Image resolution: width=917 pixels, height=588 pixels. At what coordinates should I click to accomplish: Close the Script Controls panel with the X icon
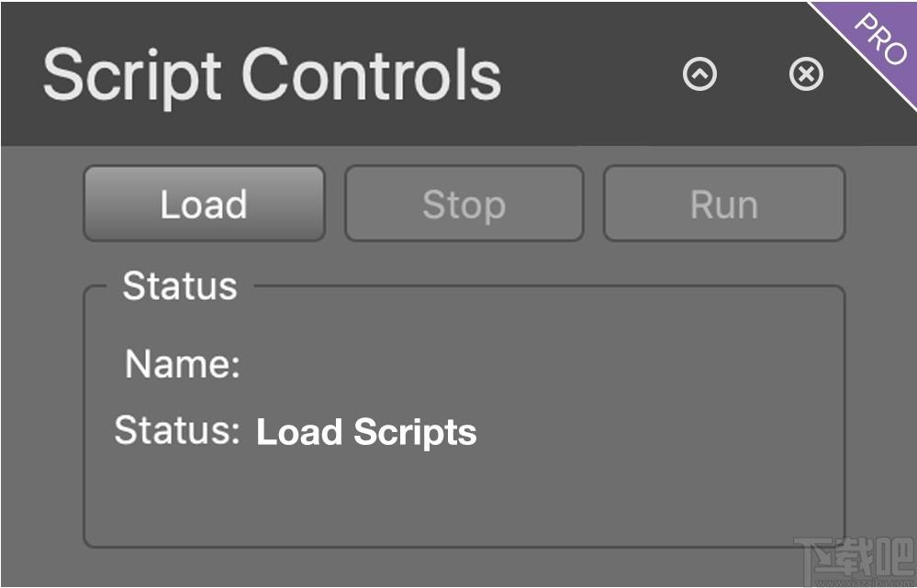tap(806, 73)
